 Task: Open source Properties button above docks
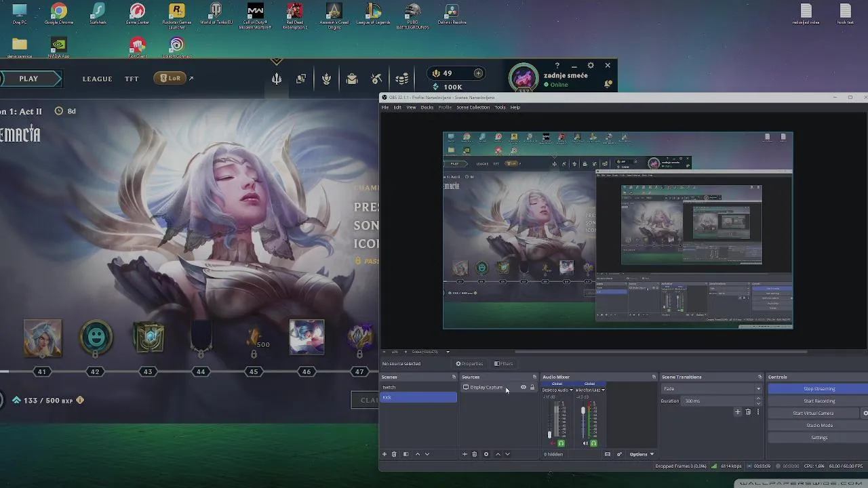pos(469,364)
